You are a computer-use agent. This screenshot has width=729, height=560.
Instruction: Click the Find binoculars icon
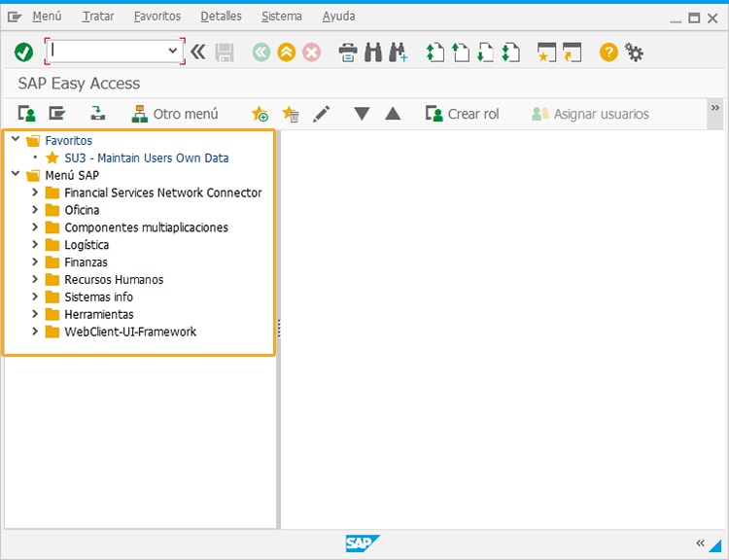(x=373, y=52)
